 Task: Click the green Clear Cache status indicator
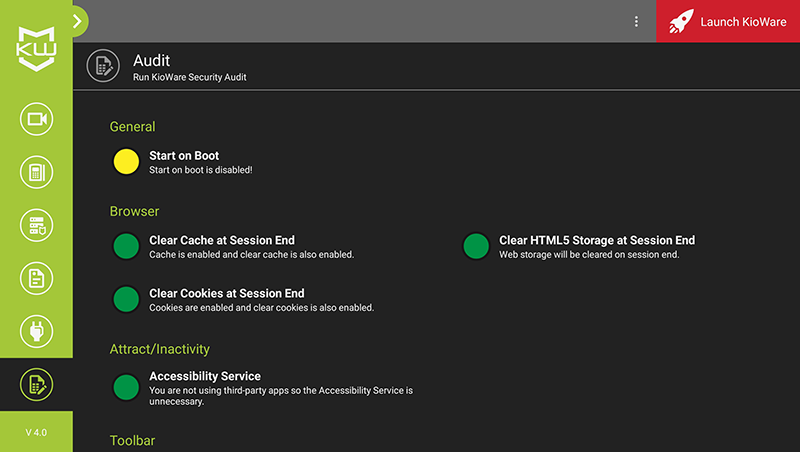click(x=126, y=246)
